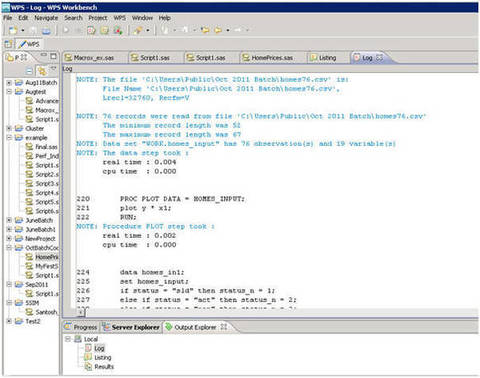This screenshot has height=378, width=480.
Task: Click the Print toolbar icon
Action: pyautogui.click(x=46, y=31)
